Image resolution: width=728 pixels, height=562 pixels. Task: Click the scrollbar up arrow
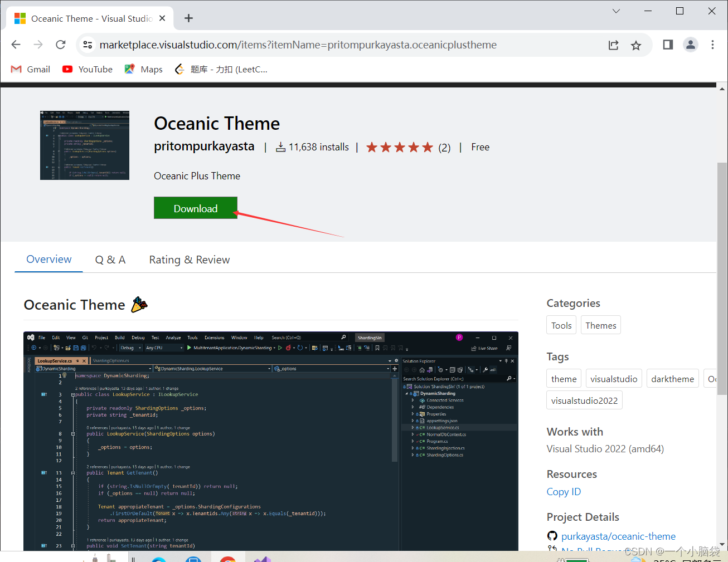(x=722, y=89)
